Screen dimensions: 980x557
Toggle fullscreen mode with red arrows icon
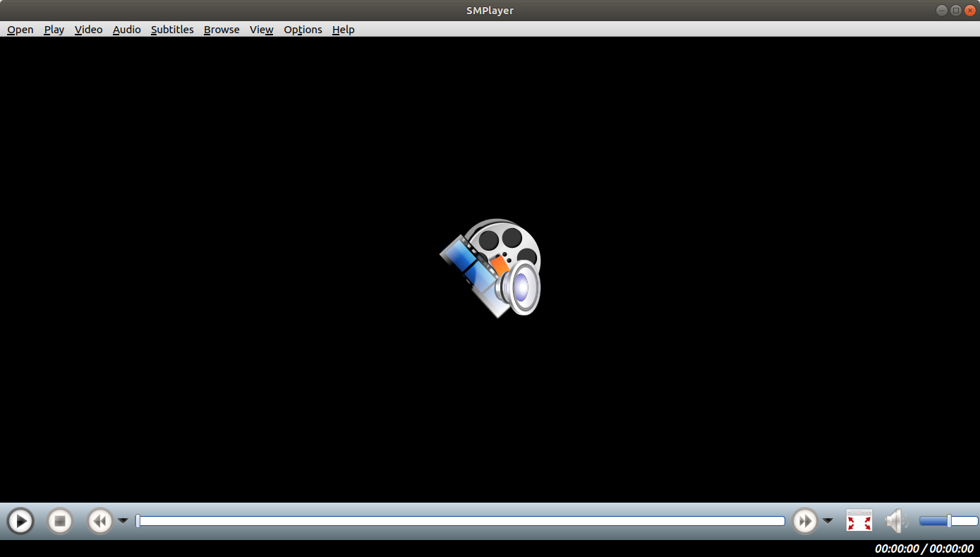pos(859,521)
